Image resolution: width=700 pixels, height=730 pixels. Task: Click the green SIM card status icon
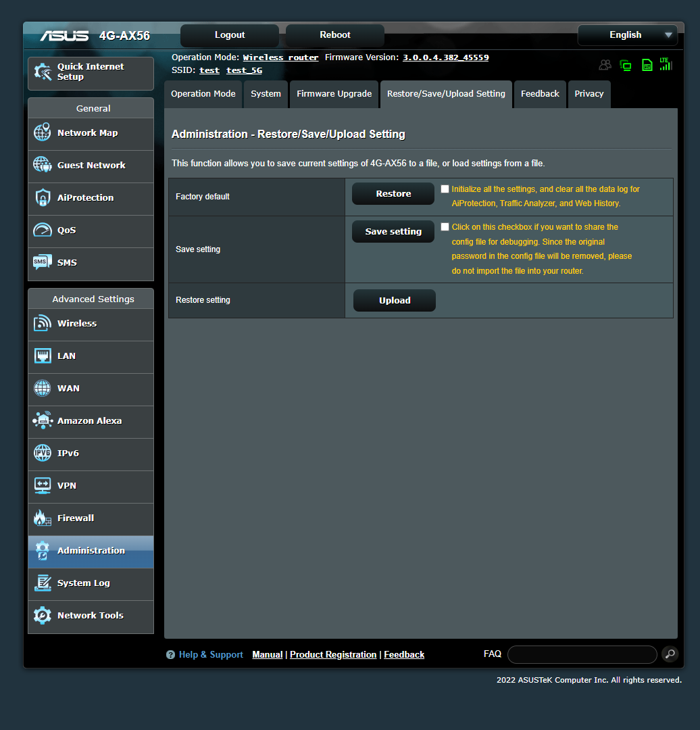pos(647,65)
